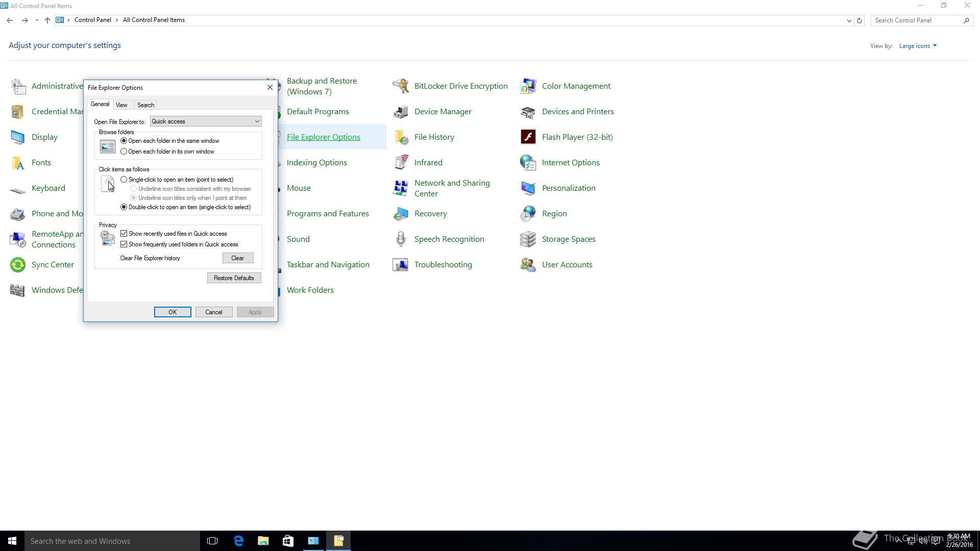The image size is (980, 551).
Task: Open the Recovery icon
Action: [x=401, y=214]
